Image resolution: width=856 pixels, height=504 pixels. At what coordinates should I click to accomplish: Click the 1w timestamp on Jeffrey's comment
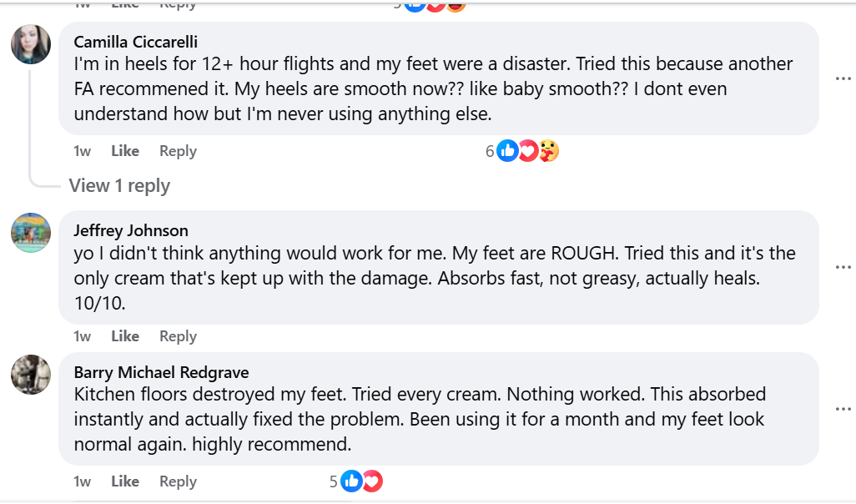83,336
